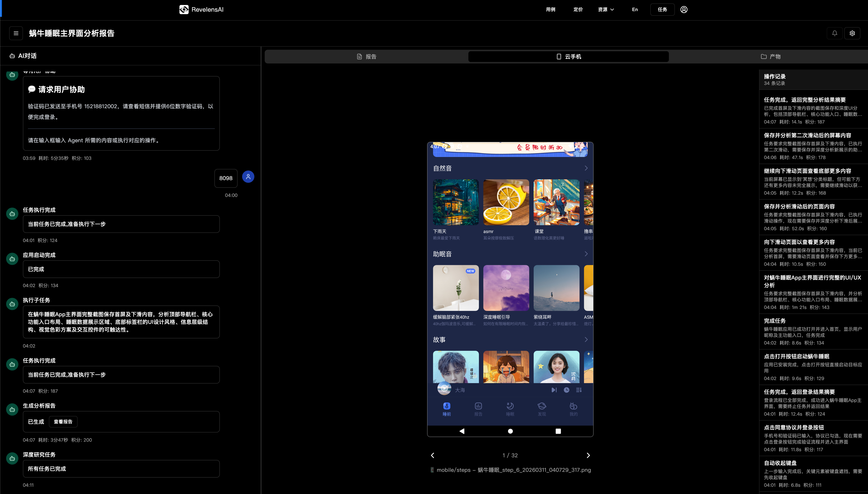Expand the 助眠音 section chevron
This screenshot has height=494, width=868.
pos(586,254)
